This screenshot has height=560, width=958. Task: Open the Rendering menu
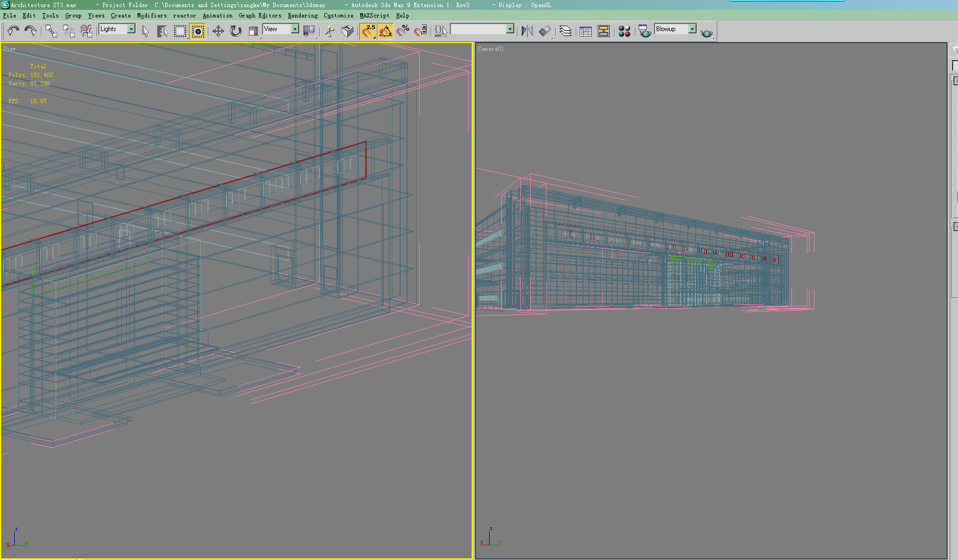pos(302,15)
